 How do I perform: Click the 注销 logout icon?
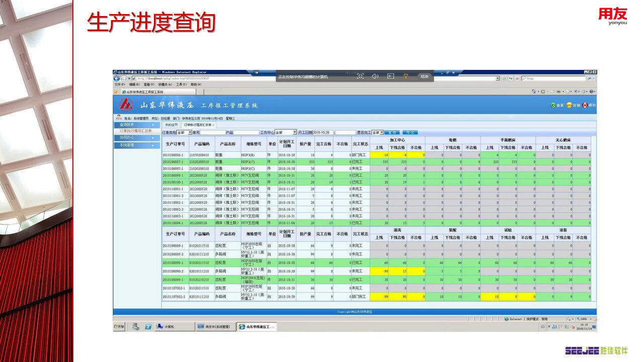(569, 105)
